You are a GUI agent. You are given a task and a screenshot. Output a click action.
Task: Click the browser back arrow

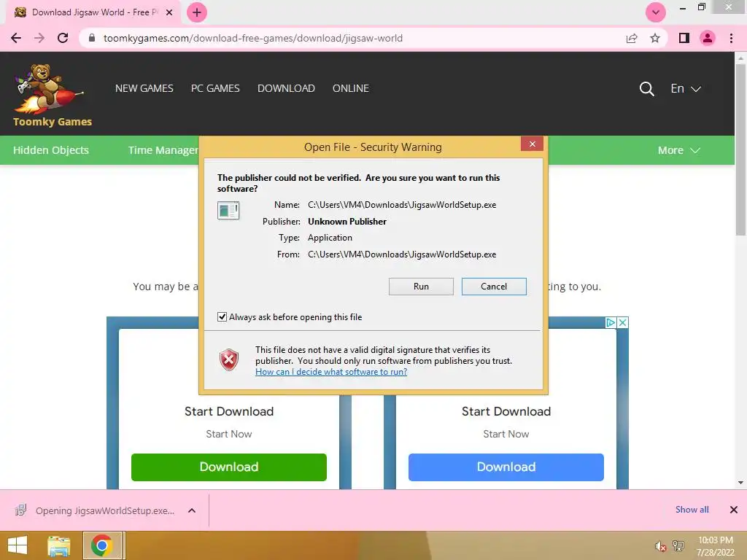click(16, 38)
